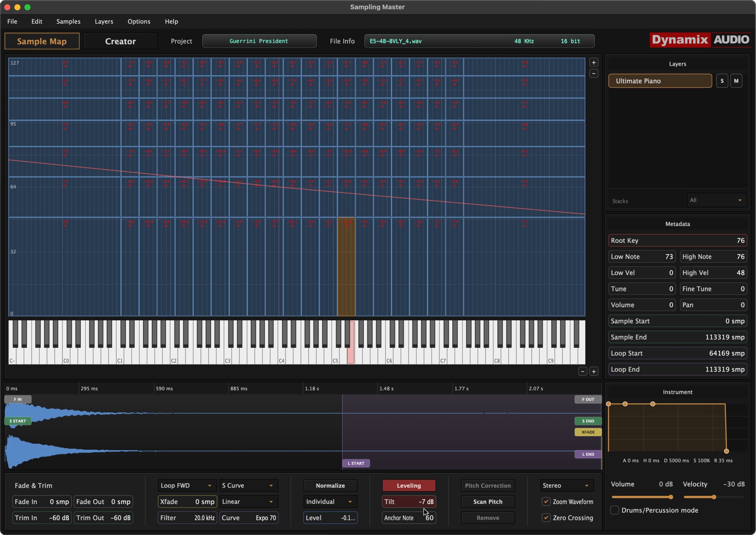Image resolution: width=756 pixels, height=535 pixels.
Task: Open the Loop FWD dropdown
Action: pyautogui.click(x=187, y=485)
